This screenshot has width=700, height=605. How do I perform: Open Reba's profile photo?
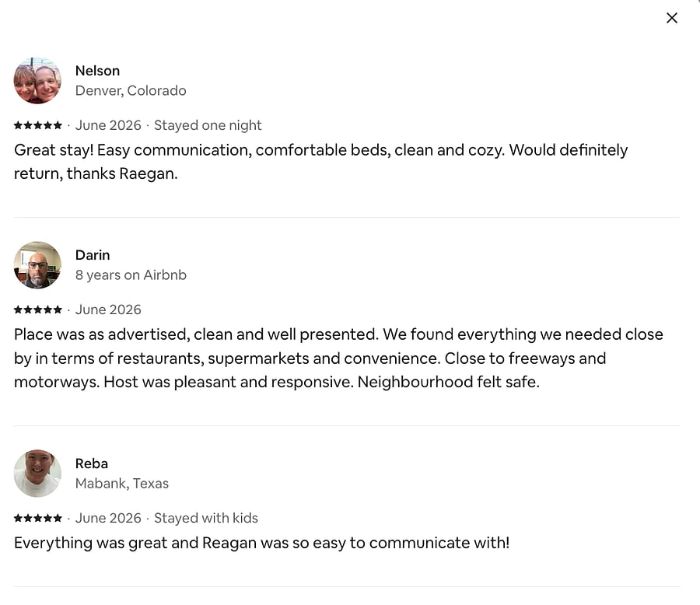[x=37, y=474]
